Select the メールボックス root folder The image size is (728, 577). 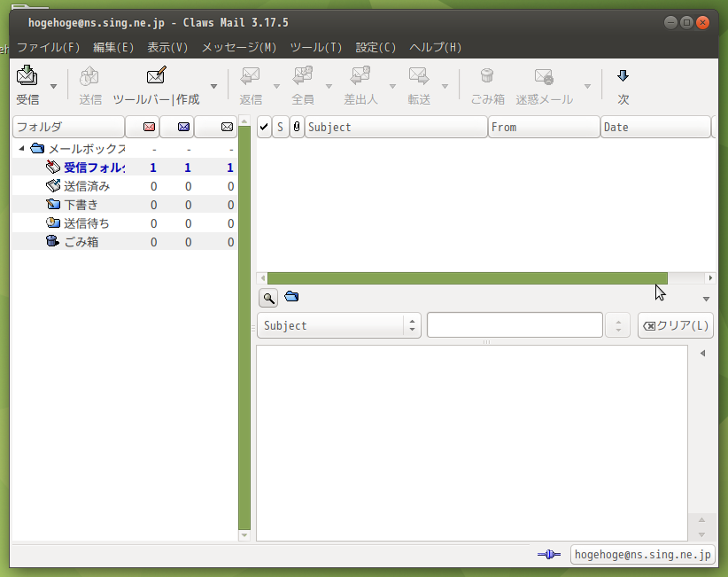pos(124,149)
